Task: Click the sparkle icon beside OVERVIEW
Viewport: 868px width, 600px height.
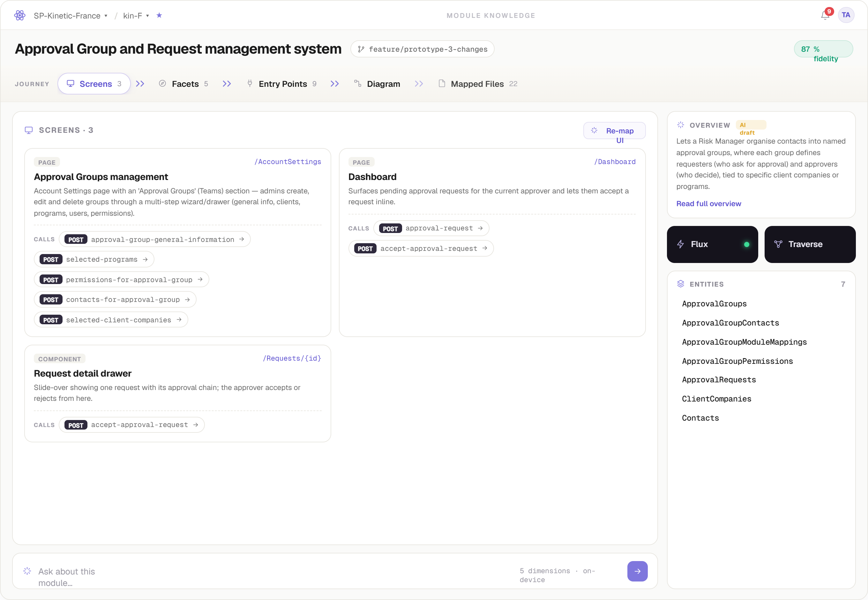Action: [680, 125]
